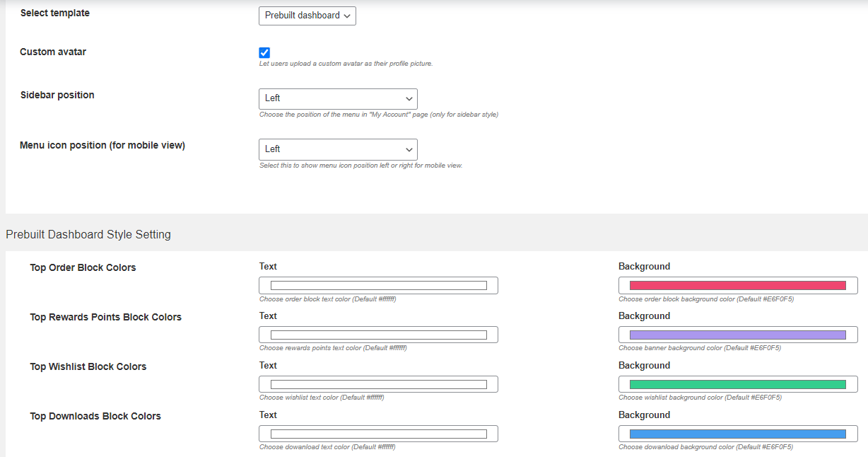The width and height of the screenshot is (868, 457).
Task: Click the Rewards Points text color field
Action: tap(378, 334)
